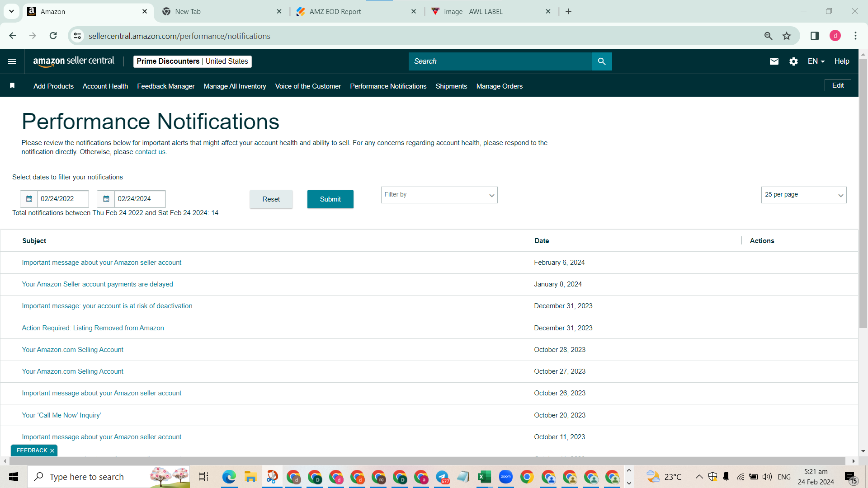This screenshot has width=868, height=488.
Task: Click the magnifier search button in Seller Central
Action: pos(602,61)
